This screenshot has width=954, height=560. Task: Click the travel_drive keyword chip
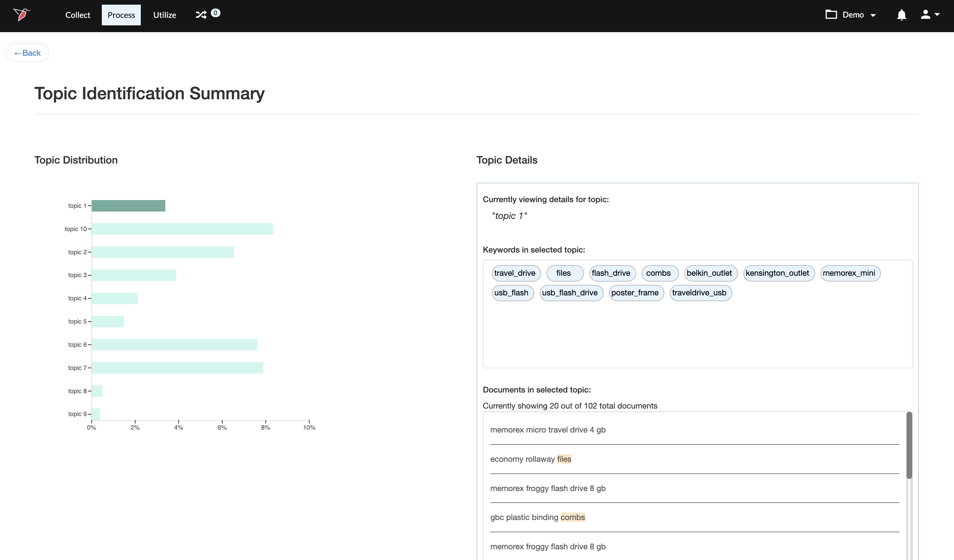[x=516, y=273]
